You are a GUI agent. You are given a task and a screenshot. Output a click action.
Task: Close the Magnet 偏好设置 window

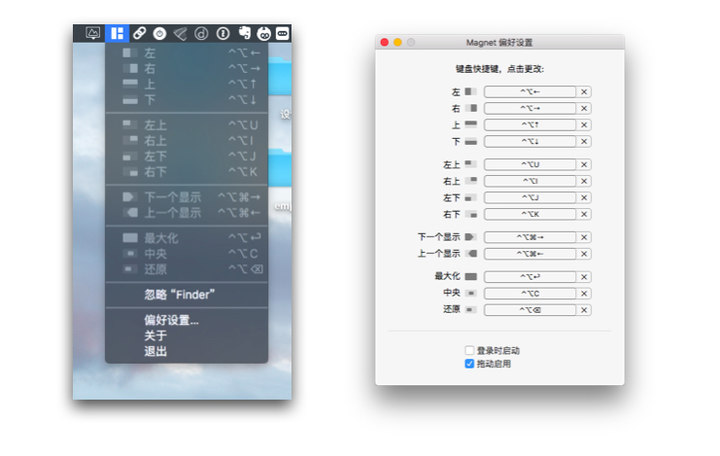pyautogui.click(x=385, y=42)
